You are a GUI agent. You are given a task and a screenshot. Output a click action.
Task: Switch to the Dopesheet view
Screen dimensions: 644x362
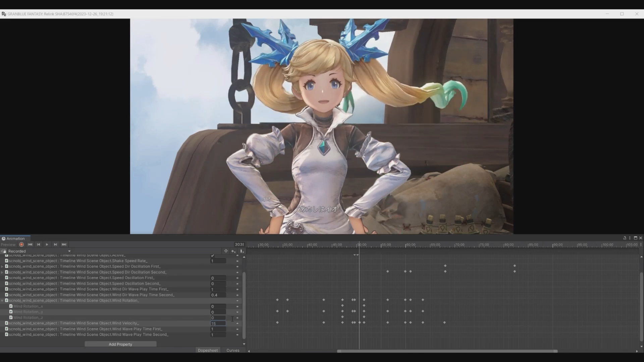tap(208, 350)
